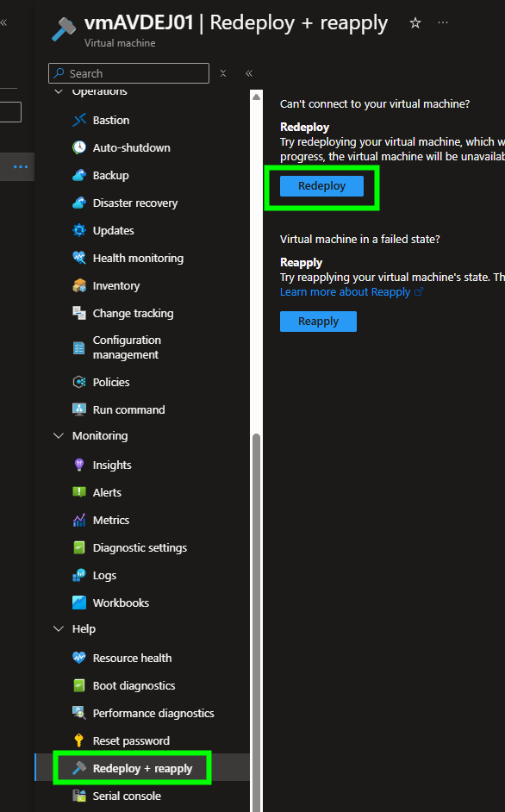Click the Run command monitor icon

point(79,409)
